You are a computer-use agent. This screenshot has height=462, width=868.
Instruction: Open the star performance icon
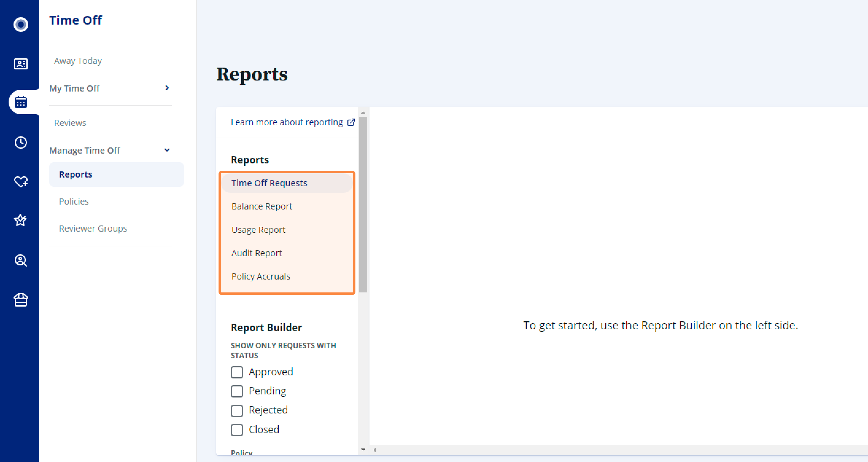(x=21, y=220)
